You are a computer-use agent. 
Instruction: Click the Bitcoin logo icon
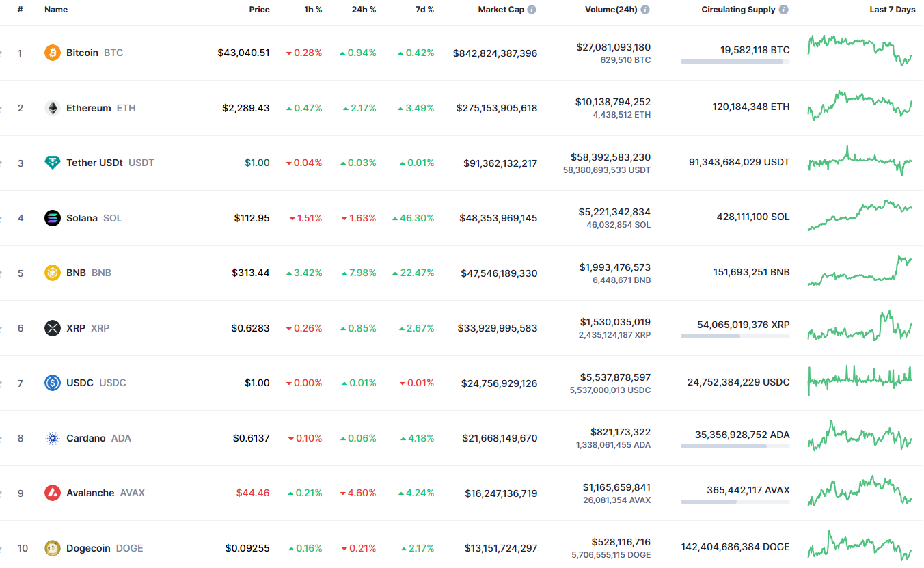point(53,53)
